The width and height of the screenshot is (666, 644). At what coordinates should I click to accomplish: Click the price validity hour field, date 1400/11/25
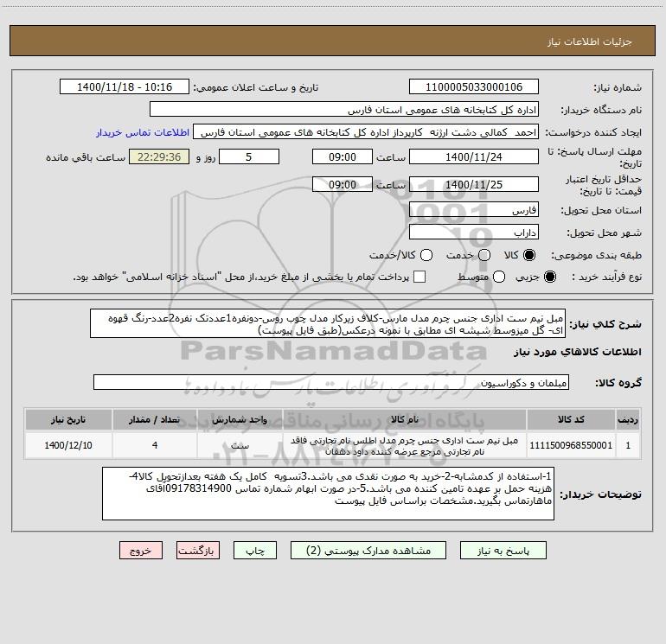(x=343, y=185)
